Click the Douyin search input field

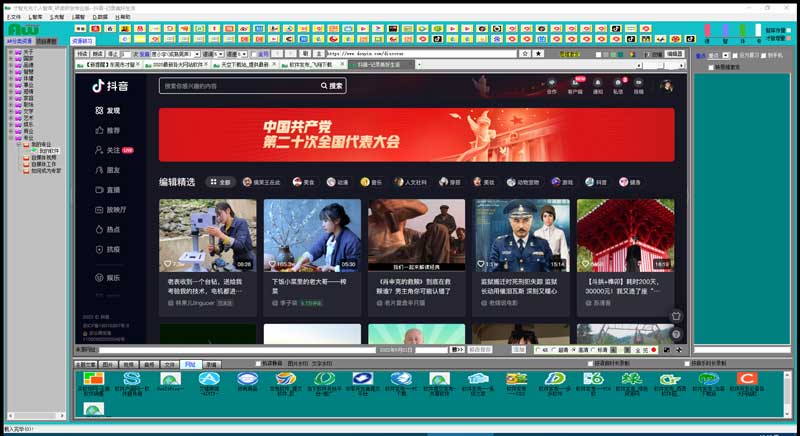point(239,86)
